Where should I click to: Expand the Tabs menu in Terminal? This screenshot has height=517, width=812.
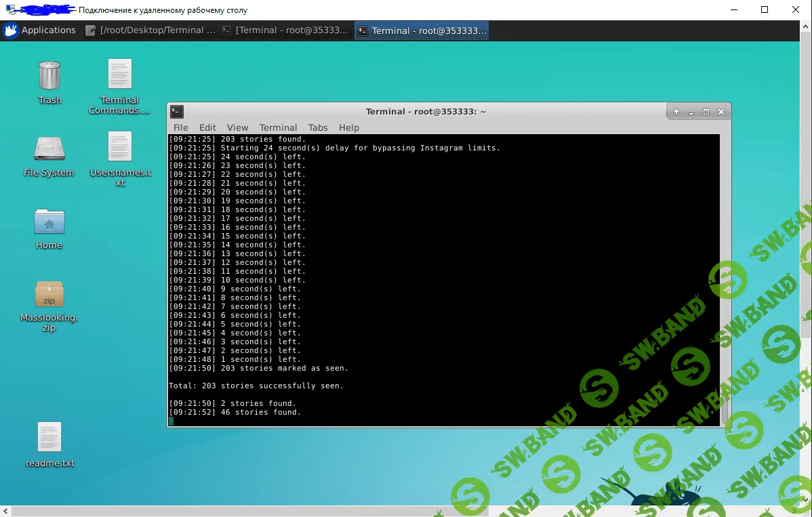click(317, 127)
